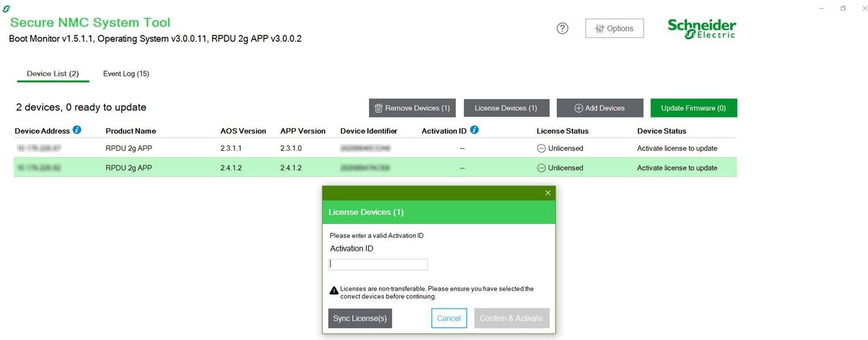Click the Schneider Electric logo
The image size is (868, 340).
pos(702,29)
